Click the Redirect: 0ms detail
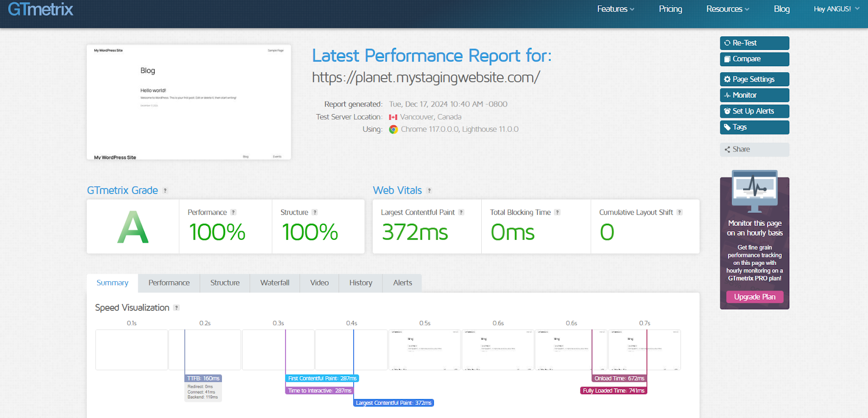Screen dimensions: 868x418 [200, 387]
